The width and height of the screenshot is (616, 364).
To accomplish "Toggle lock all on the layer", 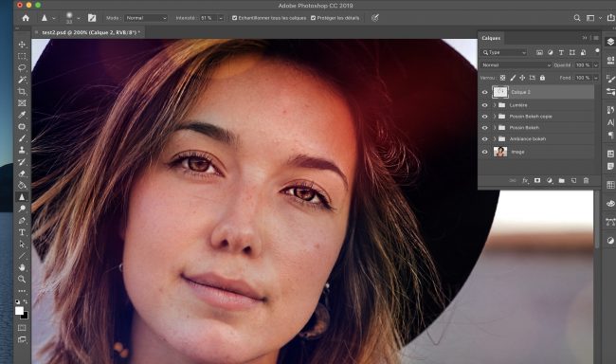I will 542,78.
